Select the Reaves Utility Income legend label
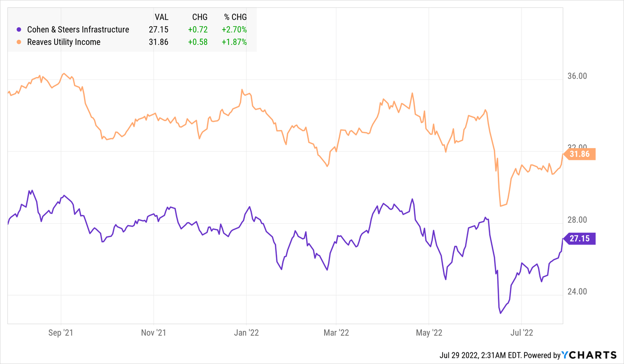The width and height of the screenshot is (624, 364). coord(64,42)
